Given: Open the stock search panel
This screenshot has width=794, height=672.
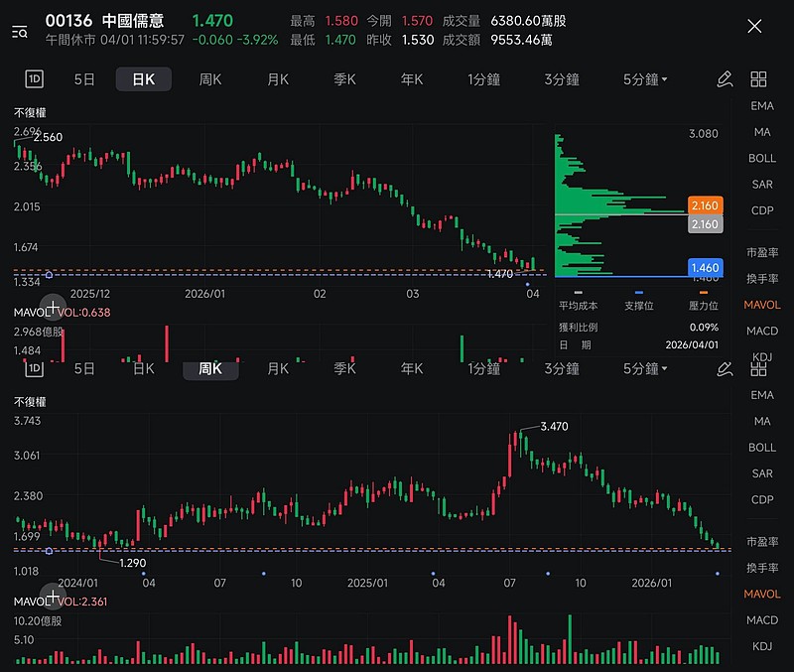Looking at the screenshot, I should click(x=18, y=32).
